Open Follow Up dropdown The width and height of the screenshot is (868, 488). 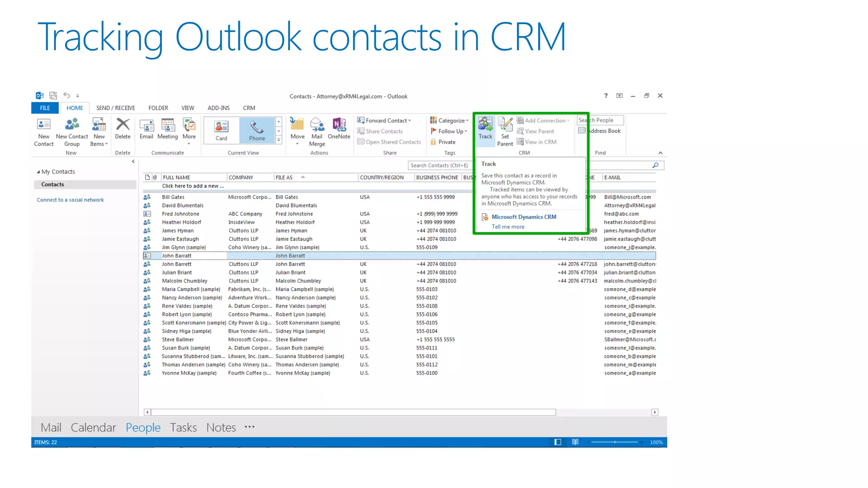click(449, 131)
